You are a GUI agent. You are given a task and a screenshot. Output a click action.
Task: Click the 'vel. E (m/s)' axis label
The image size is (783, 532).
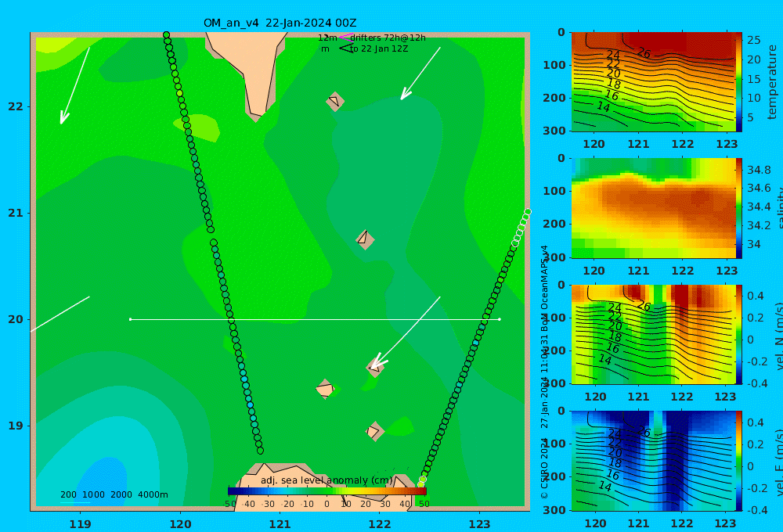778,462
